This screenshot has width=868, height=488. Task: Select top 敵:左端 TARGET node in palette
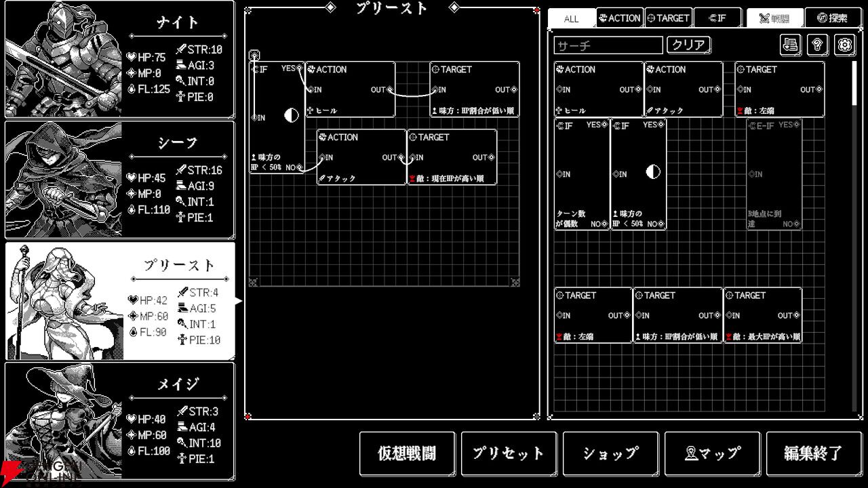(780, 89)
